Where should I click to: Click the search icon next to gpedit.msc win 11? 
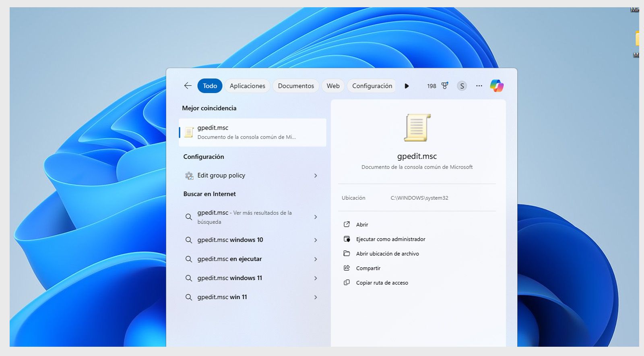tap(188, 297)
